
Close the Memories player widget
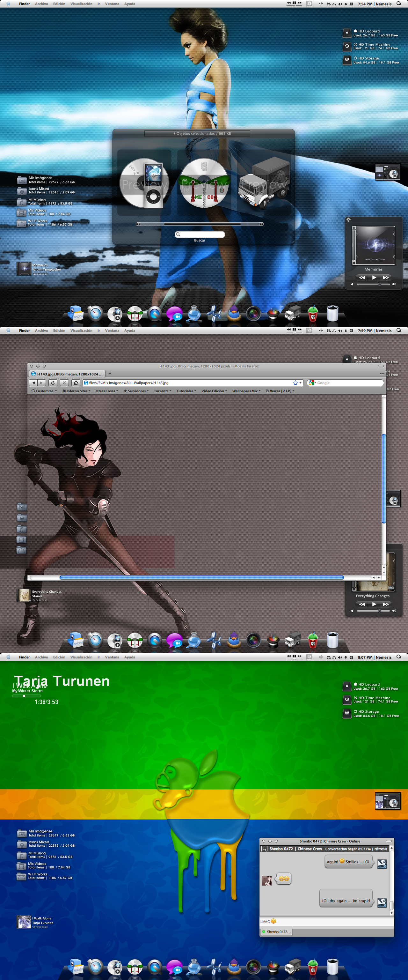click(348, 219)
